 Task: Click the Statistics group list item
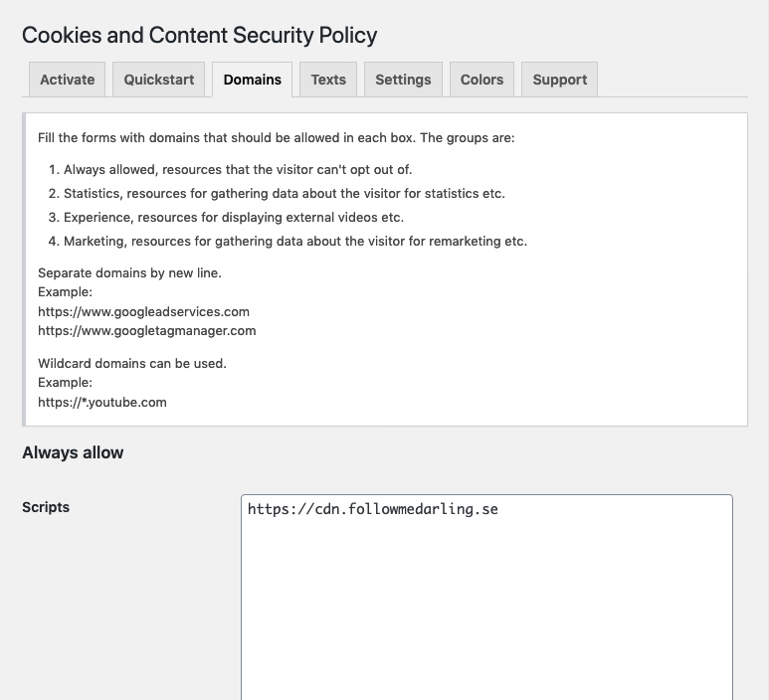click(284, 193)
